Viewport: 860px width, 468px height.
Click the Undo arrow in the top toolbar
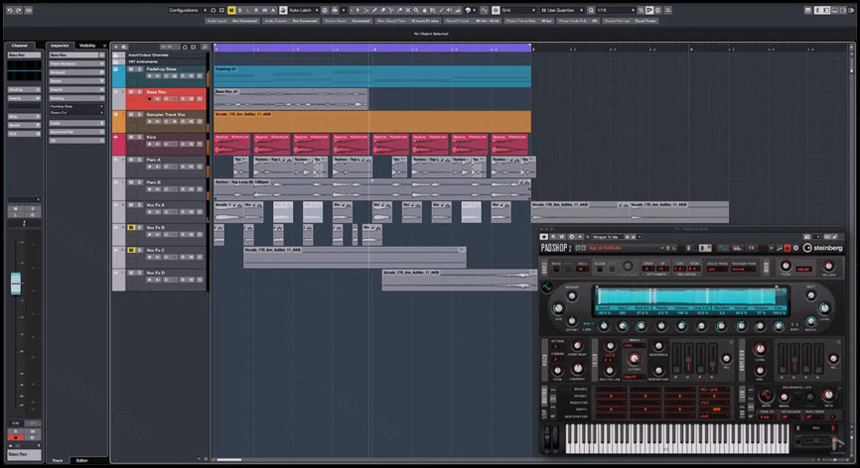[x=10, y=10]
